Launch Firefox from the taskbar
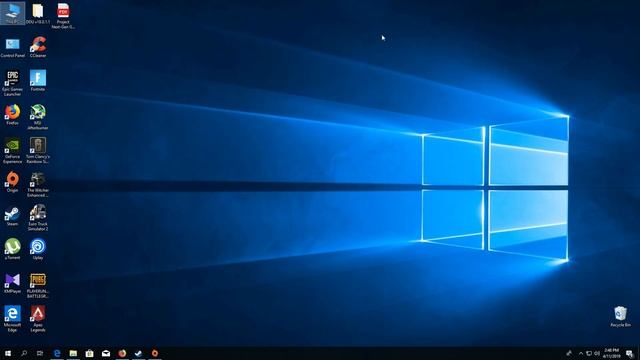640x360 pixels. click(x=122, y=353)
